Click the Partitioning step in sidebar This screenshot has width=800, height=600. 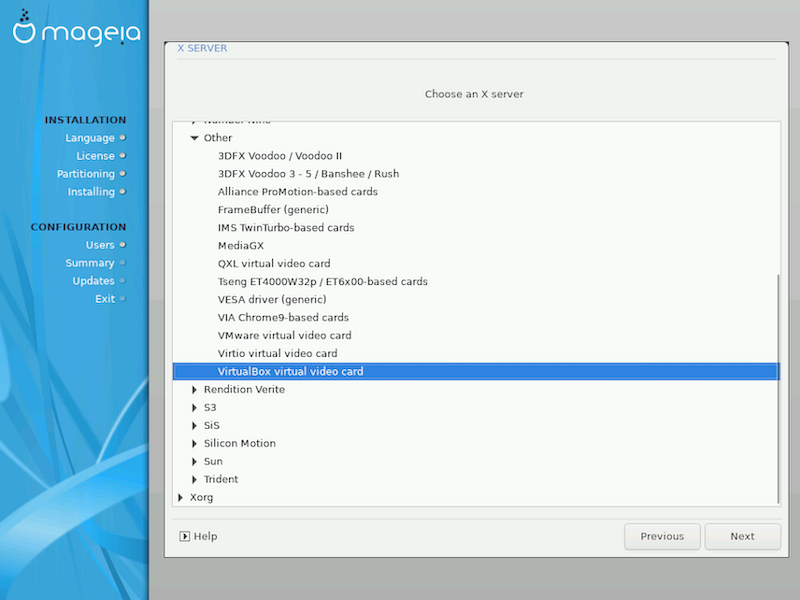tap(86, 174)
